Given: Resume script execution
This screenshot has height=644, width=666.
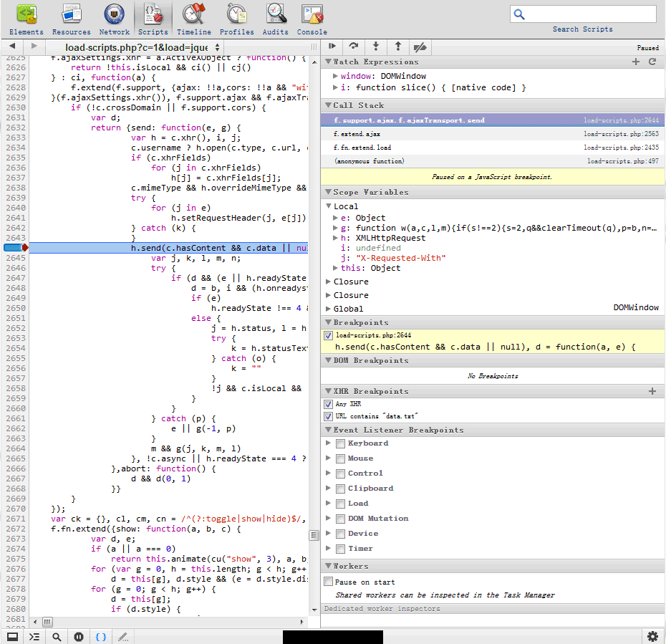Looking at the screenshot, I should click(332, 47).
